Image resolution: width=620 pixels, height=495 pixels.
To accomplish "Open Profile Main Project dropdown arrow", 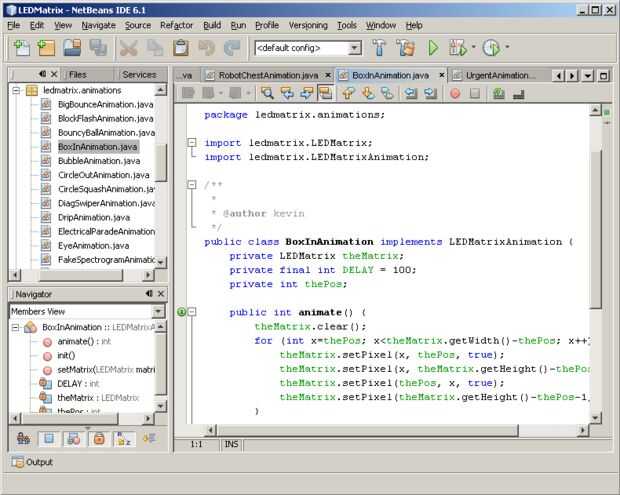I will (x=507, y=47).
